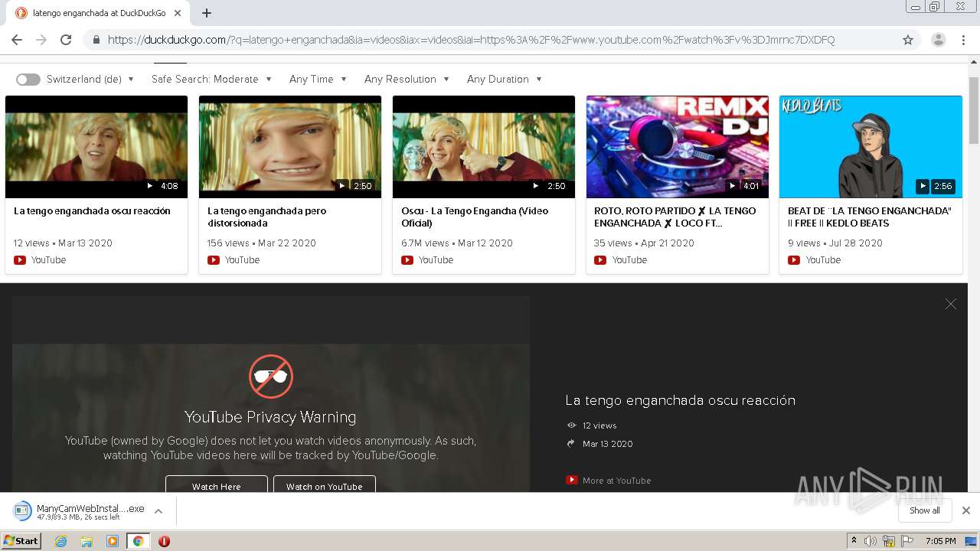Open the Windows Start menu
Viewport: 980px width, 551px height.
(21, 541)
